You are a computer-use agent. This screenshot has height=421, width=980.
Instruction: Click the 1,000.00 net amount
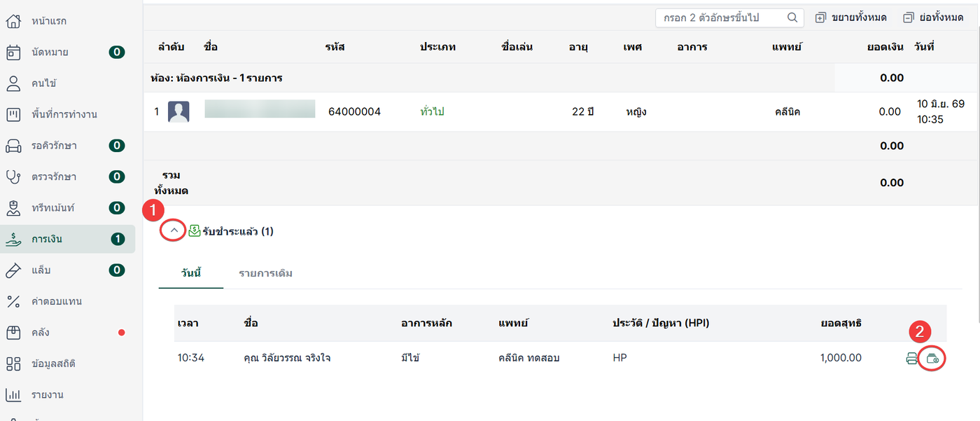click(x=841, y=358)
